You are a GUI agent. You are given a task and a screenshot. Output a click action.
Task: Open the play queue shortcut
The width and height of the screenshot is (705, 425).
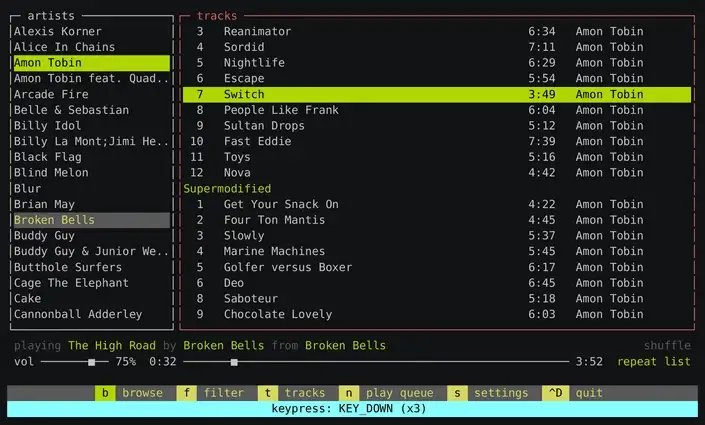coord(387,393)
